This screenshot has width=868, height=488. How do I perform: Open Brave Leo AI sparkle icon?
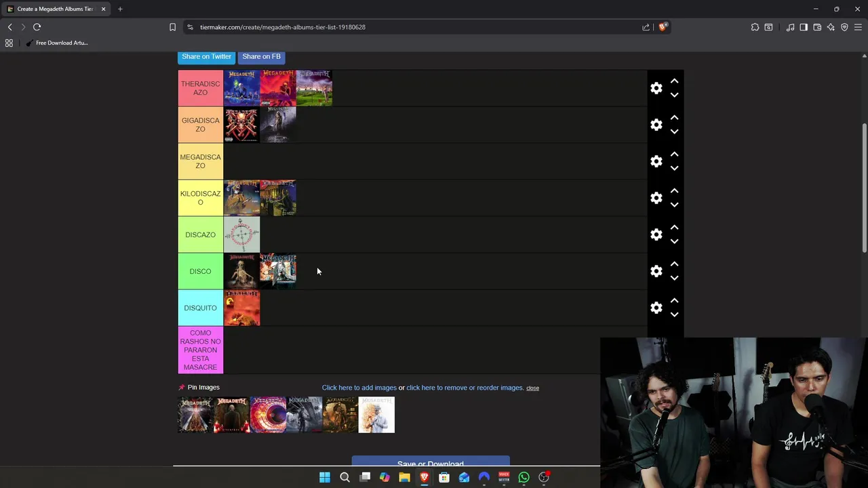coord(831,27)
